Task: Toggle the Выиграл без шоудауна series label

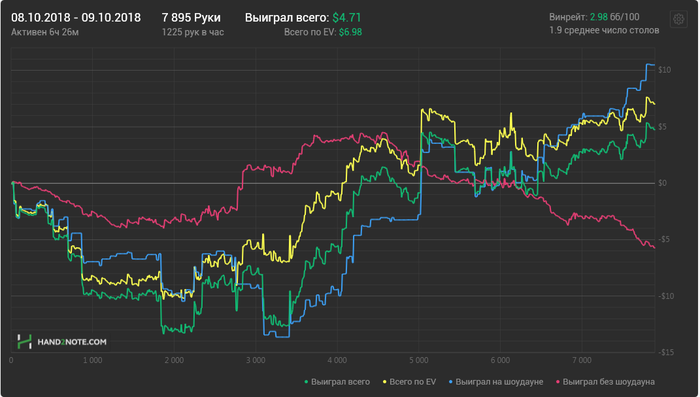Action: [608, 382]
